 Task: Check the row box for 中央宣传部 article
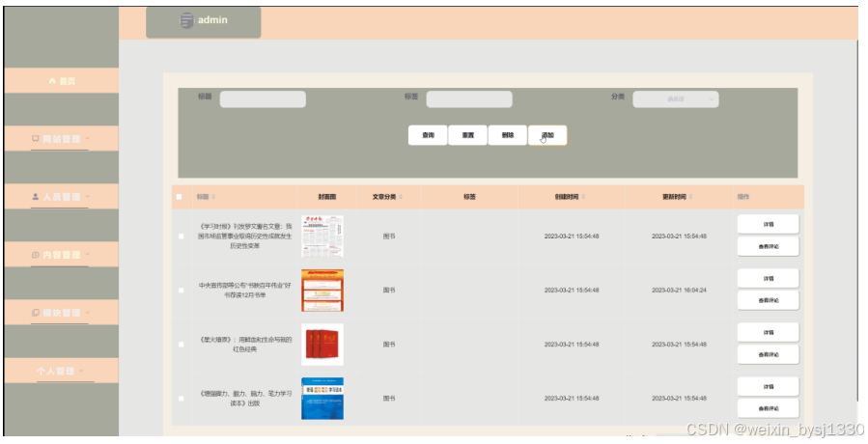click(181, 291)
